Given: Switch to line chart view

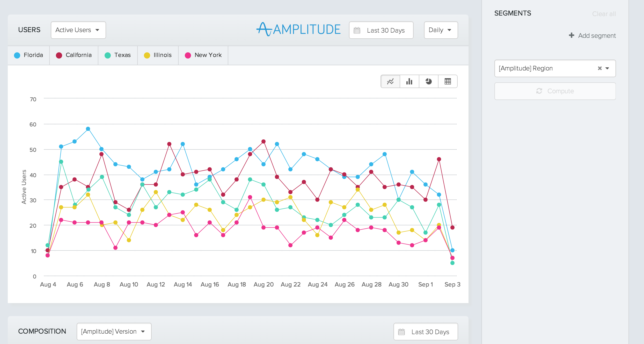Looking at the screenshot, I should point(390,81).
